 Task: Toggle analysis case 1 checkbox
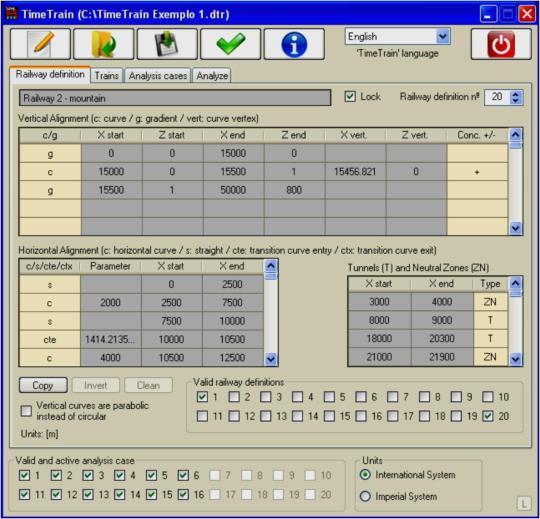(24, 475)
